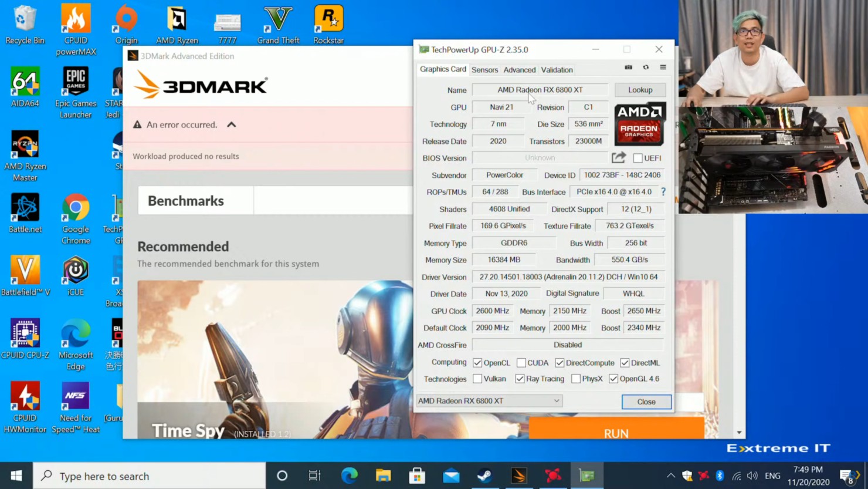This screenshot has width=868, height=489.
Task: Click the volume speaker tray icon
Action: tap(752, 475)
